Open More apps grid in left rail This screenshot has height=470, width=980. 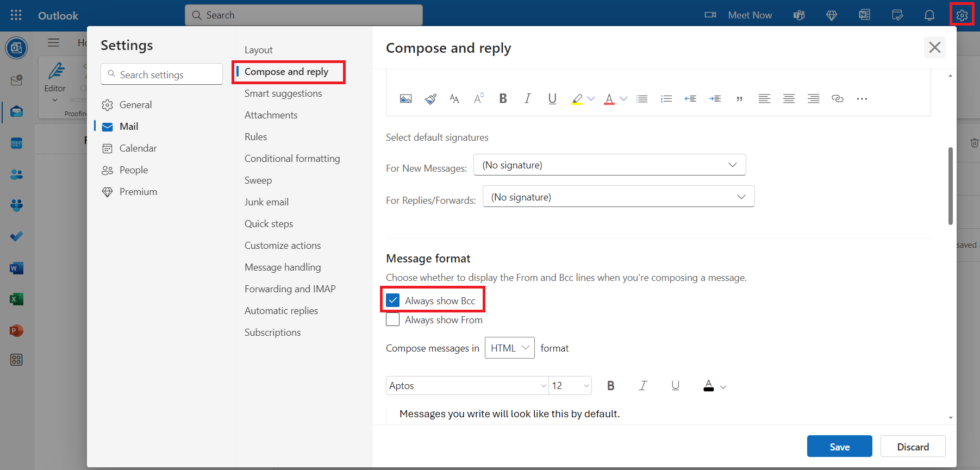pos(16,360)
